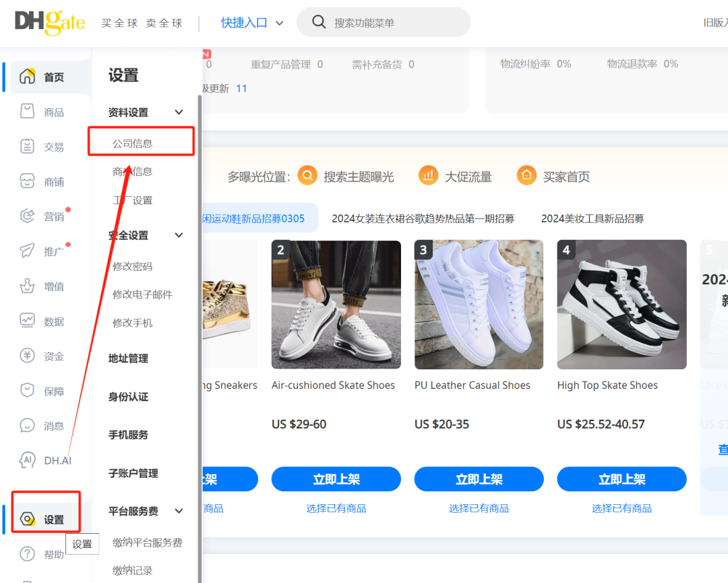Open the 数据 data icon in sidebar
The height and width of the screenshot is (583, 728).
click(x=26, y=321)
